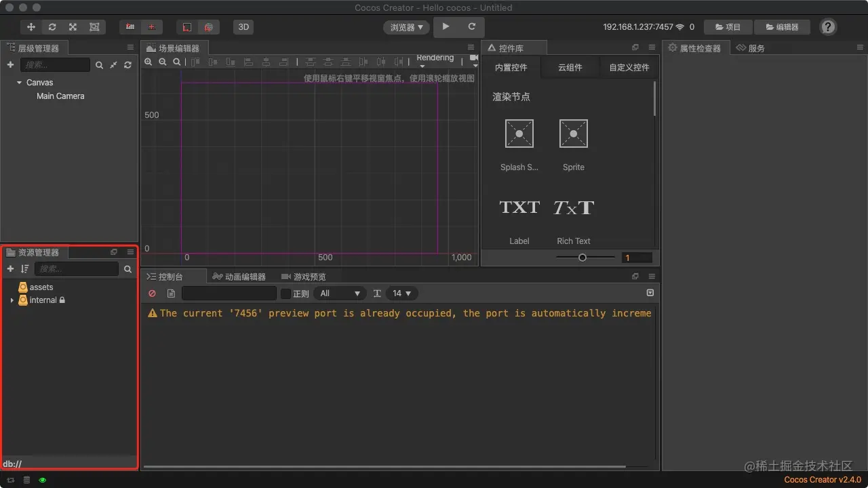Screen dimensions: 868x488
Task: Open the All log level dropdown
Action: click(340, 293)
